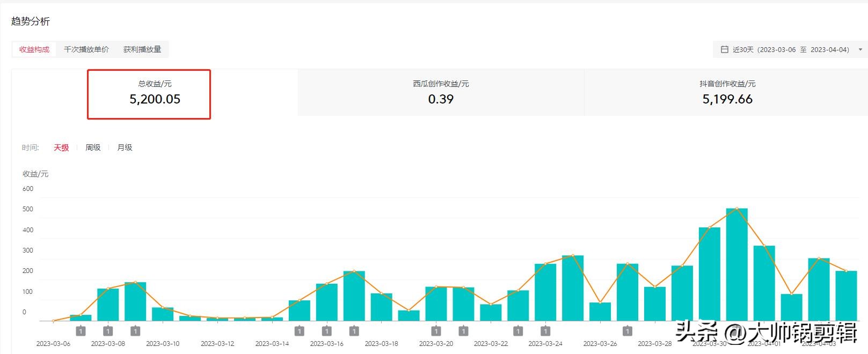Click the "1" badge under 2023-03-20 bar
The image size is (868, 354).
[436, 331]
